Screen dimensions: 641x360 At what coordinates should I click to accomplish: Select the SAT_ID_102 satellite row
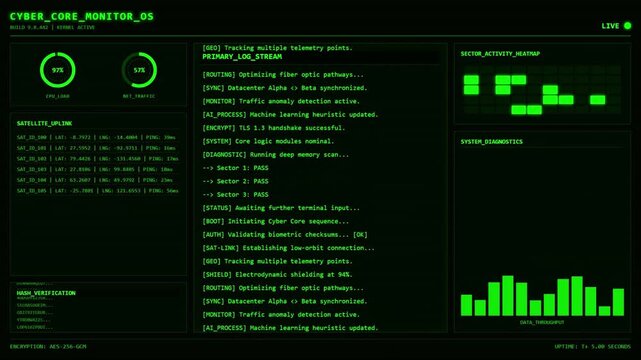point(97,159)
